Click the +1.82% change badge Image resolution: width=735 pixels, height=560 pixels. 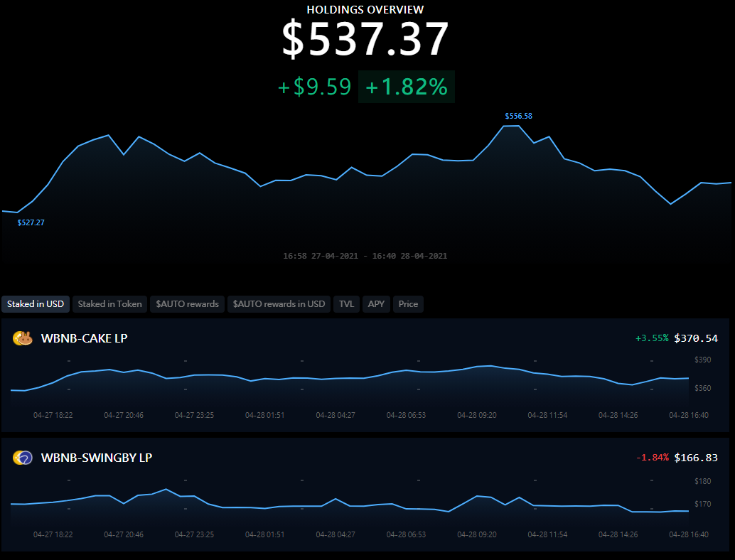(x=407, y=87)
